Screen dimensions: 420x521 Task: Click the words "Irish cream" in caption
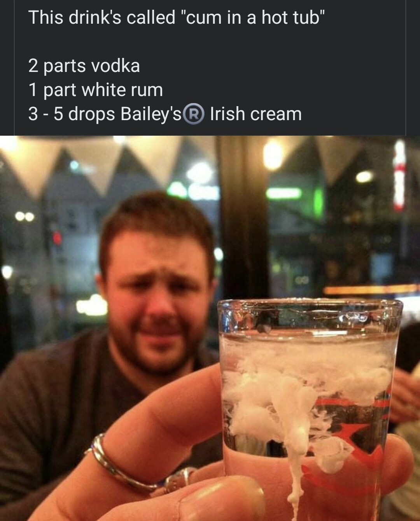(255, 114)
